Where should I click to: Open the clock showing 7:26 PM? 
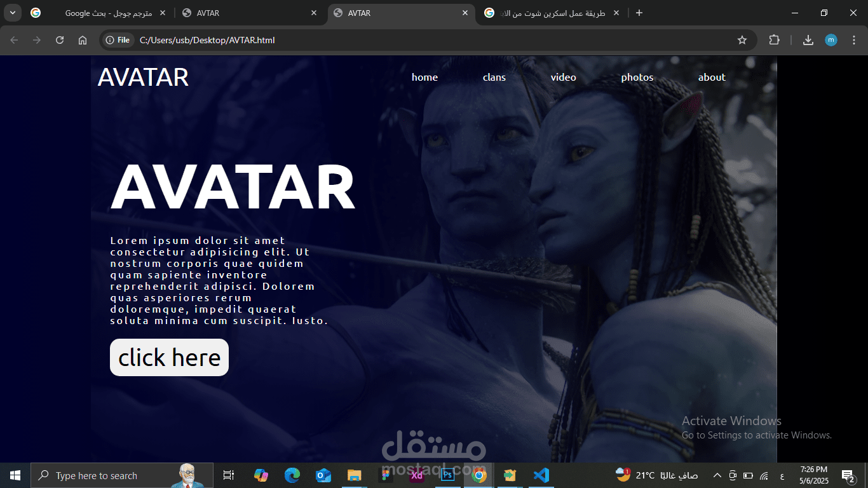pos(813,475)
